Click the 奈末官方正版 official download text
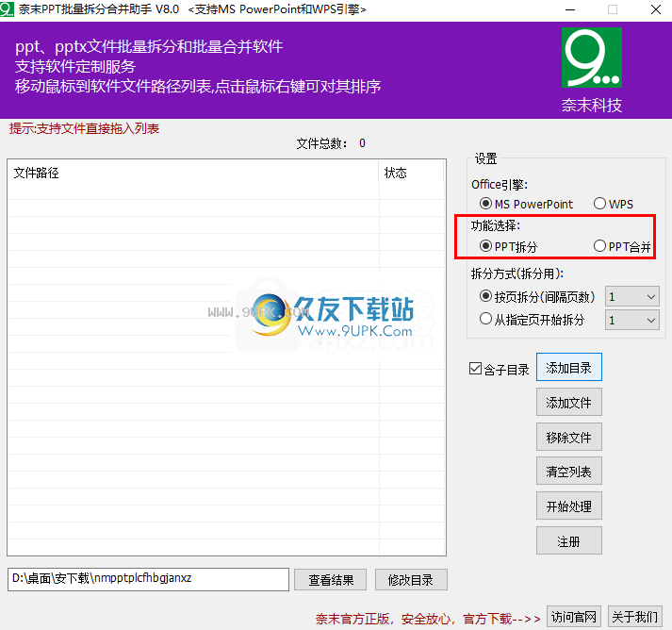Screen dimensions: 672x630 (x=428, y=619)
